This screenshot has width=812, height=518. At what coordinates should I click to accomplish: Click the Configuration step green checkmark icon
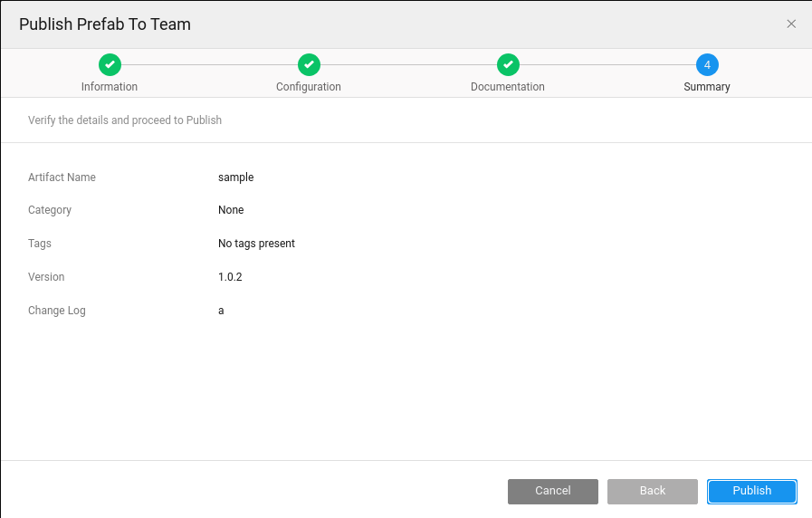click(x=309, y=64)
